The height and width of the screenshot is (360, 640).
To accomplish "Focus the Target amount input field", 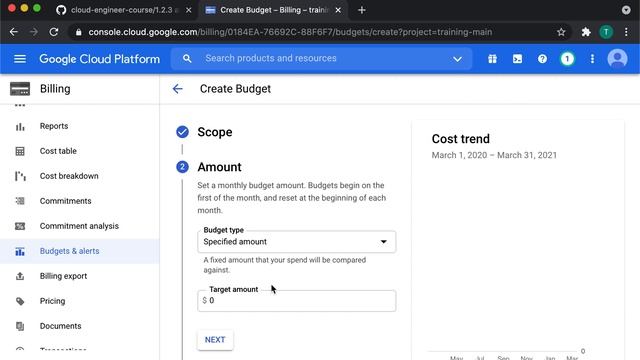I will 296,301.
